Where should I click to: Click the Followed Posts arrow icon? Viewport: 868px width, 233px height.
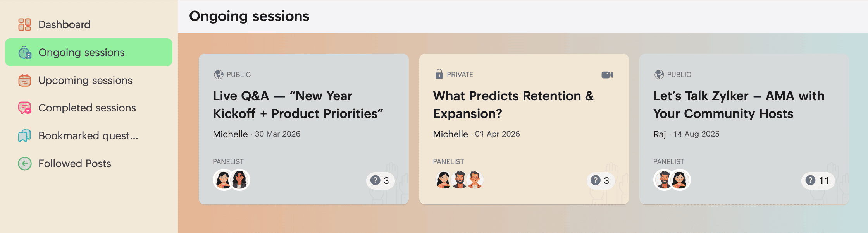point(24,164)
